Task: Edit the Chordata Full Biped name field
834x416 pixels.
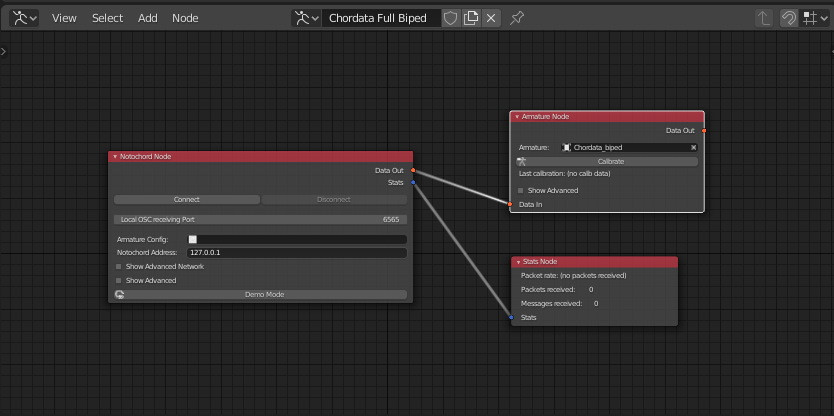Action: [x=381, y=18]
